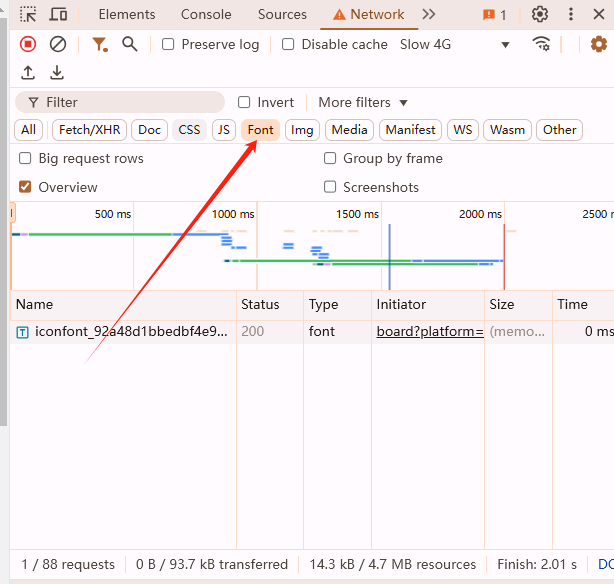This screenshot has width=614, height=584.
Task: Import HAR file upload icon
Action: click(28, 72)
